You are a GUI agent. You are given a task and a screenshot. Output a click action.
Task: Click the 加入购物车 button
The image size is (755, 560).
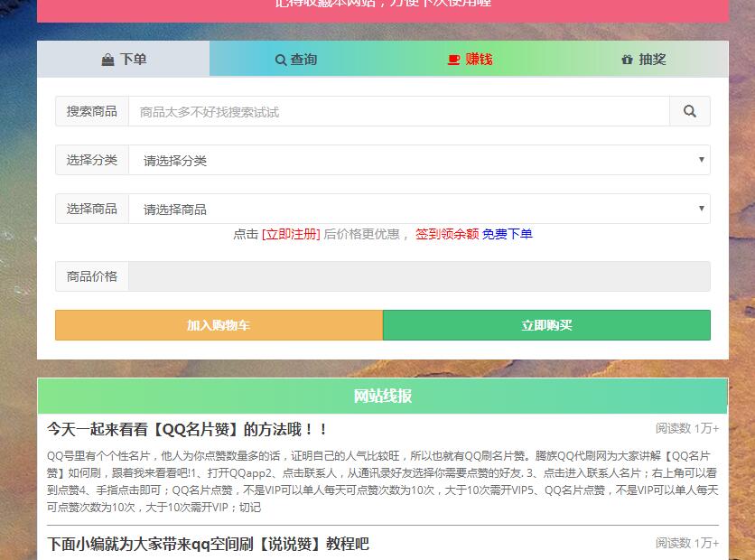click(219, 325)
